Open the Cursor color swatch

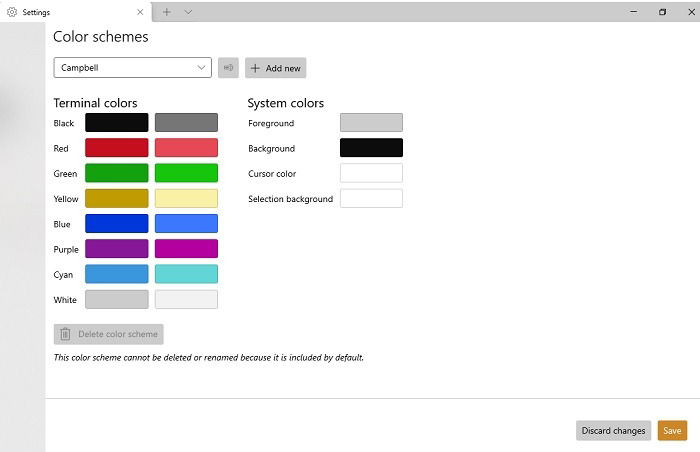pyautogui.click(x=371, y=173)
